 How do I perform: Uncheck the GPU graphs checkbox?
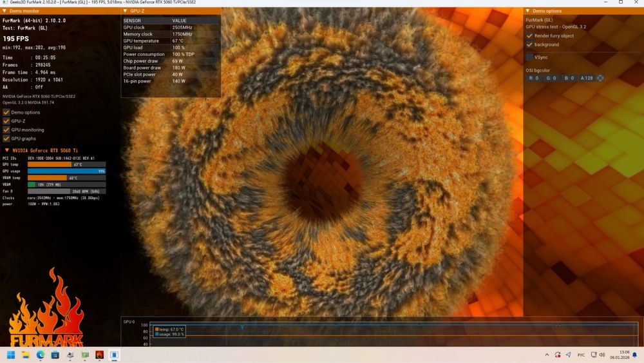pyautogui.click(x=6, y=139)
